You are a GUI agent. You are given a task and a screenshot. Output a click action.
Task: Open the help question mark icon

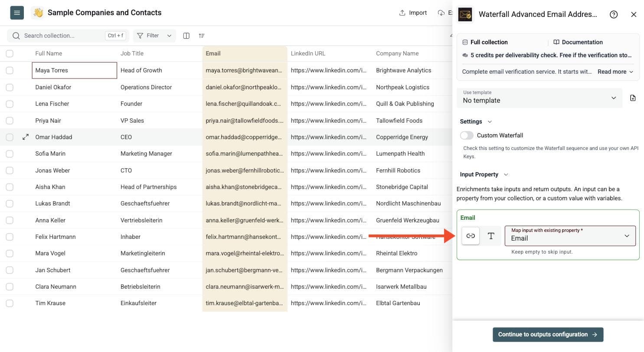[x=614, y=14]
